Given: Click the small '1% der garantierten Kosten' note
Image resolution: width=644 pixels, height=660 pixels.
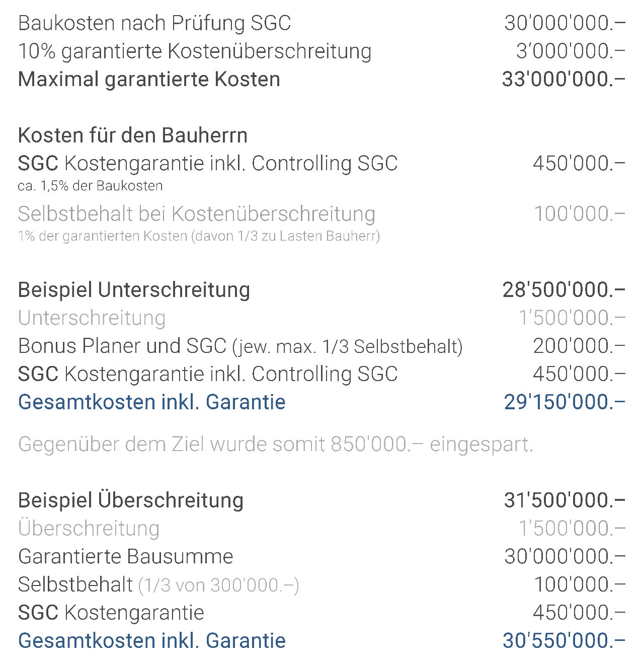Looking at the screenshot, I should point(199,236).
